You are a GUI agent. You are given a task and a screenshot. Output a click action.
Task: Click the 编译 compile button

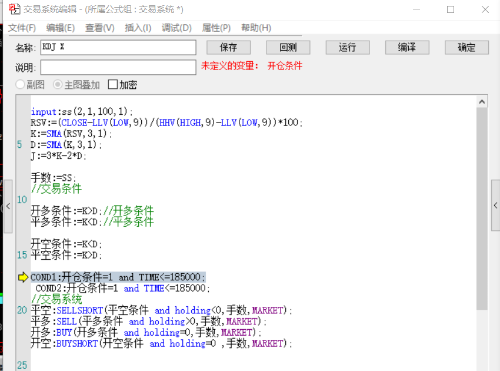click(407, 47)
